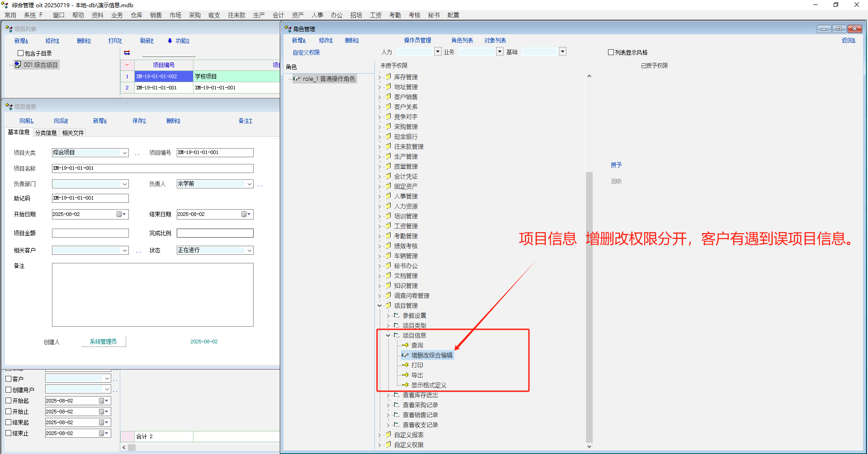Collapse the 项目管理 tree node
The image size is (868, 454).
point(380,306)
